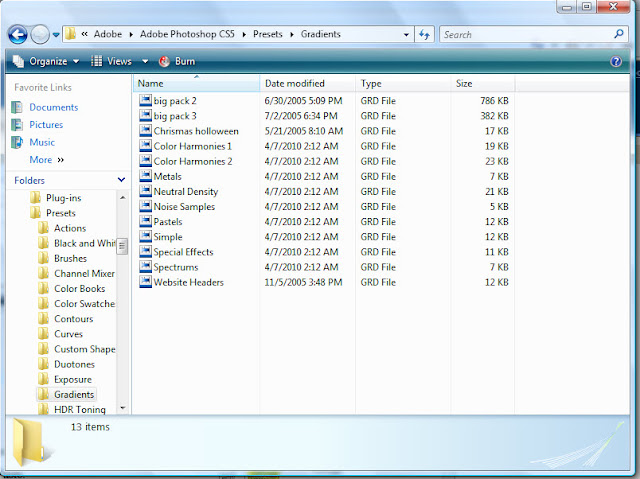640x479 pixels.
Task: Open address bar history dropdown arrow
Action: [x=406, y=35]
